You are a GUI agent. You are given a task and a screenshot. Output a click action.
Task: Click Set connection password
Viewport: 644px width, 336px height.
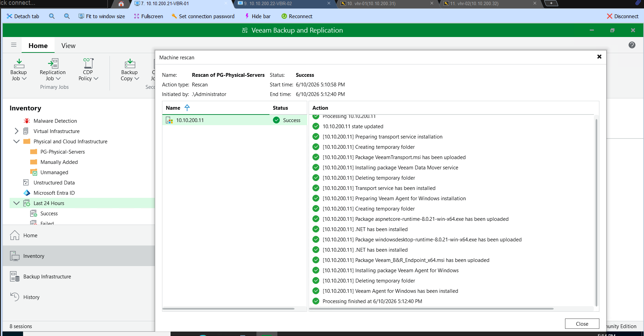[203, 16]
